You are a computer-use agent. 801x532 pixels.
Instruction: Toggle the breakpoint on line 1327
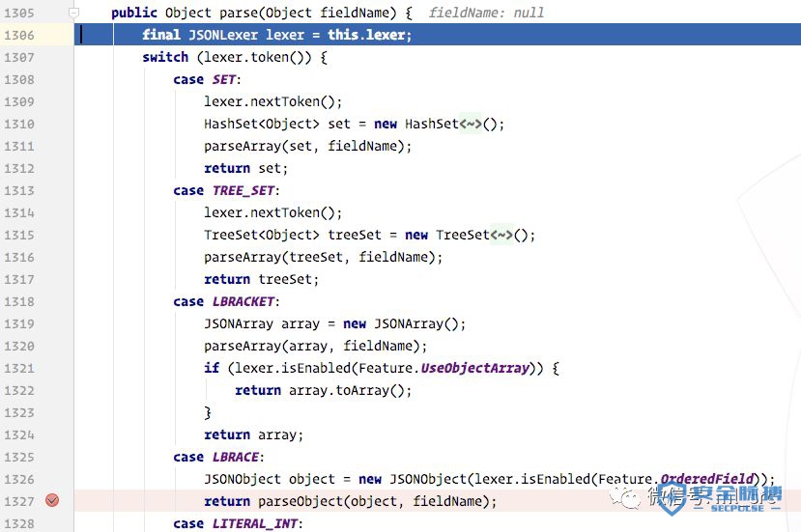click(52, 500)
